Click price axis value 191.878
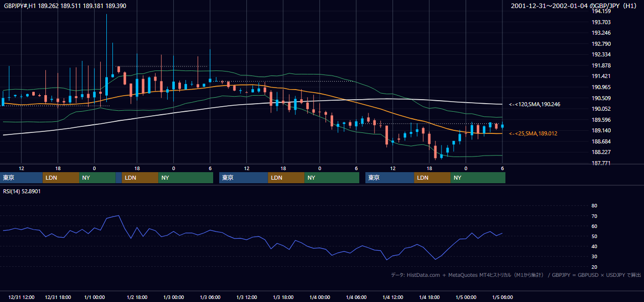This screenshot has width=644, height=302. pos(601,65)
